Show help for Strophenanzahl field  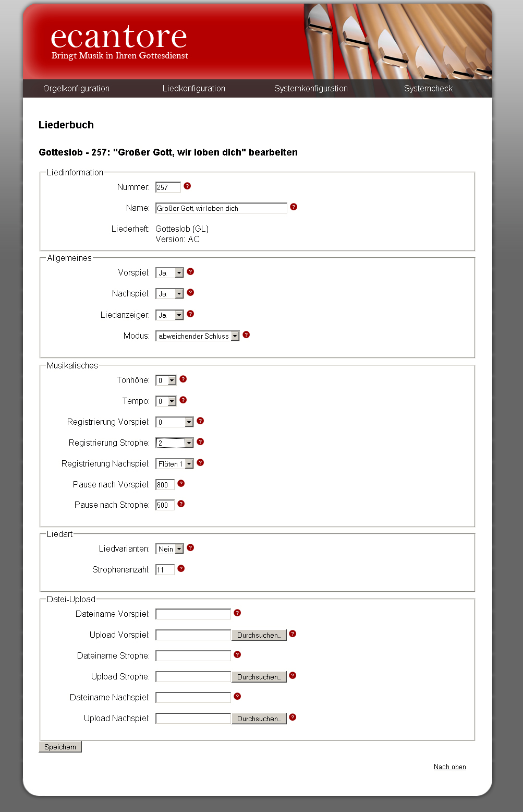pyautogui.click(x=181, y=569)
